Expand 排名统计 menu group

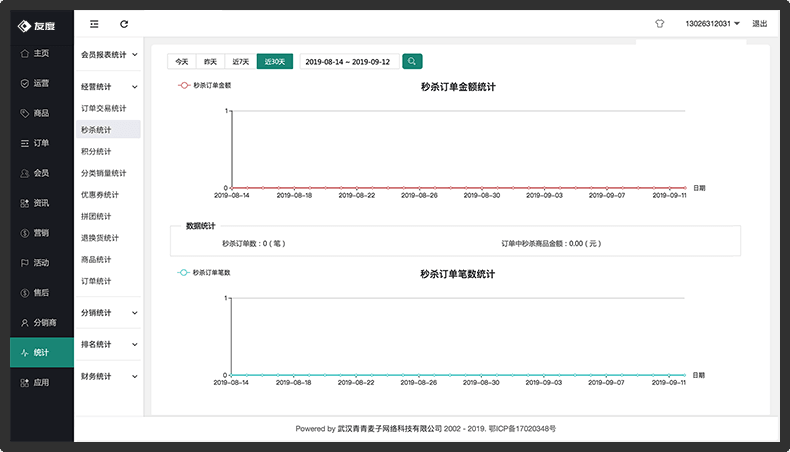109,345
